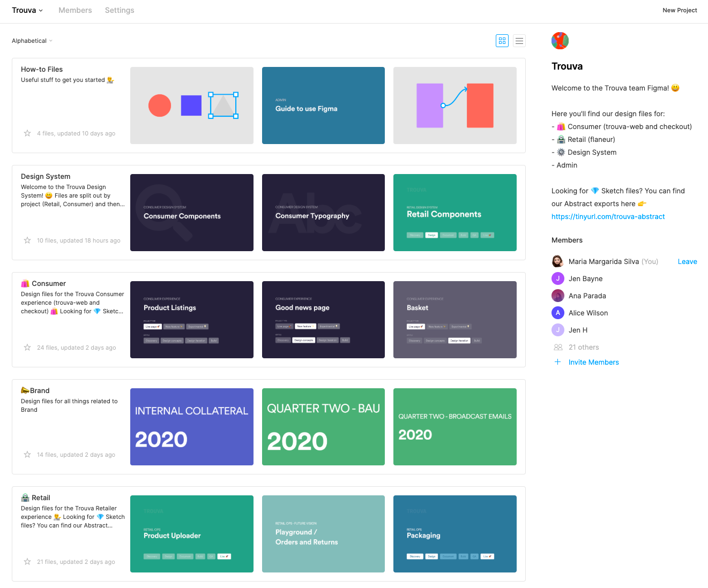
Task: Open the Trouva team avatar
Action: [x=560, y=41]
